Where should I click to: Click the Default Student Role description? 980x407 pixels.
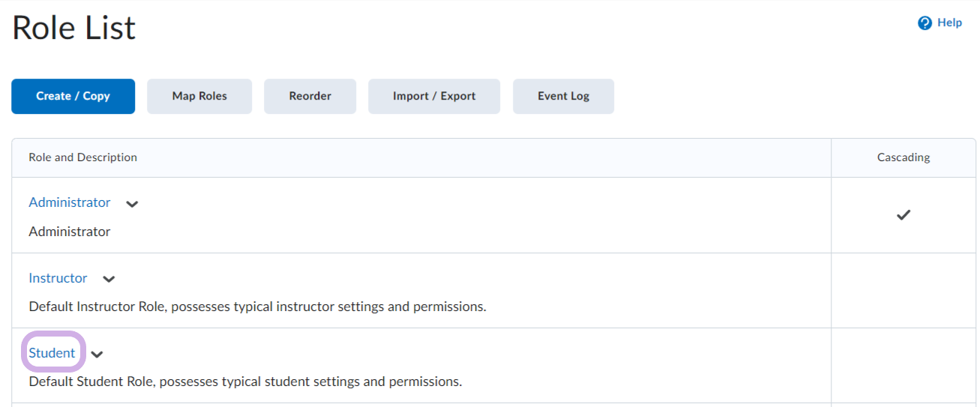coord(245,382)
